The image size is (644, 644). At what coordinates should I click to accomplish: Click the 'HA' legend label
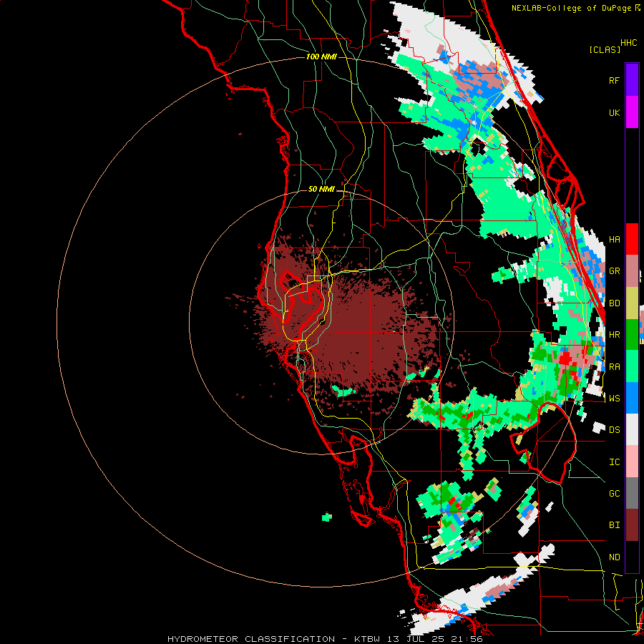pyautogui.click(x=614, y=239)
